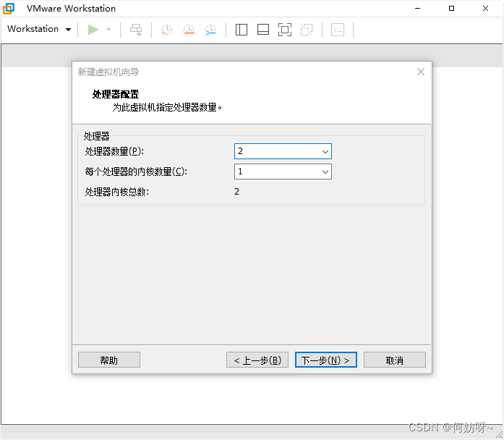This screenshot has width=504, height=440.
Task: Click the 处理器配置 heading text
Action: 116,94
